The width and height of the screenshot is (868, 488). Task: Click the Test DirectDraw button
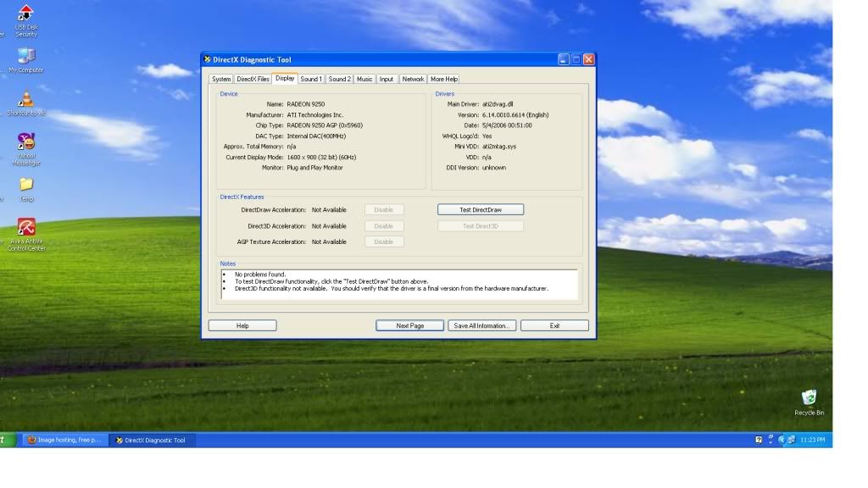tap(480, 209)
